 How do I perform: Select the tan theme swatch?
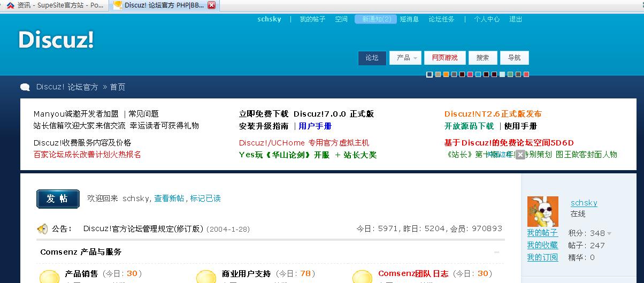(438, 74)
